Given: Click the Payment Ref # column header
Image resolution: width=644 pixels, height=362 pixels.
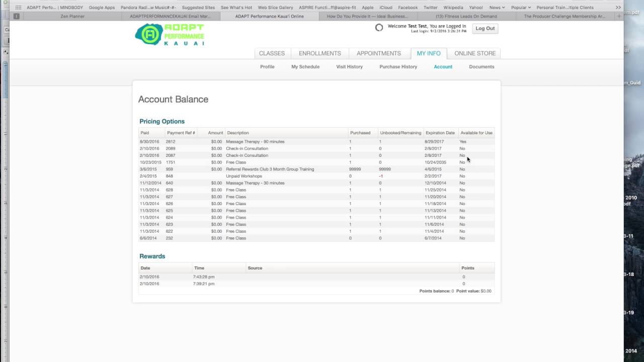Looking at the screenshot, I should coord(181,133).
